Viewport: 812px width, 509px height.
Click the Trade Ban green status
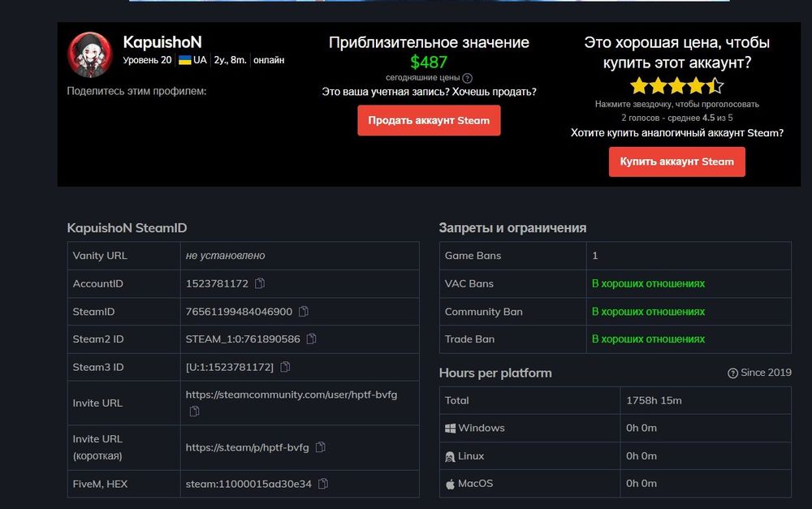[x=648, y=339]
